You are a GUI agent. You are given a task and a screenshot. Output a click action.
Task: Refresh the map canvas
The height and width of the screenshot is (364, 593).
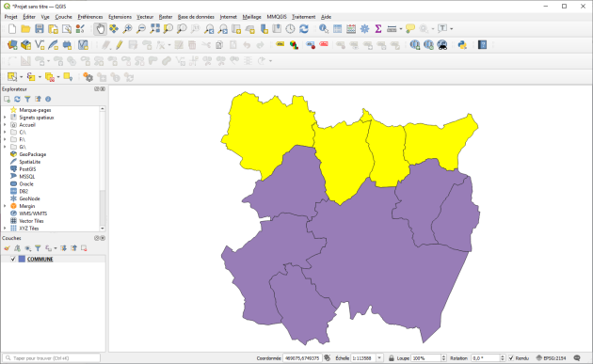point(304,29)
